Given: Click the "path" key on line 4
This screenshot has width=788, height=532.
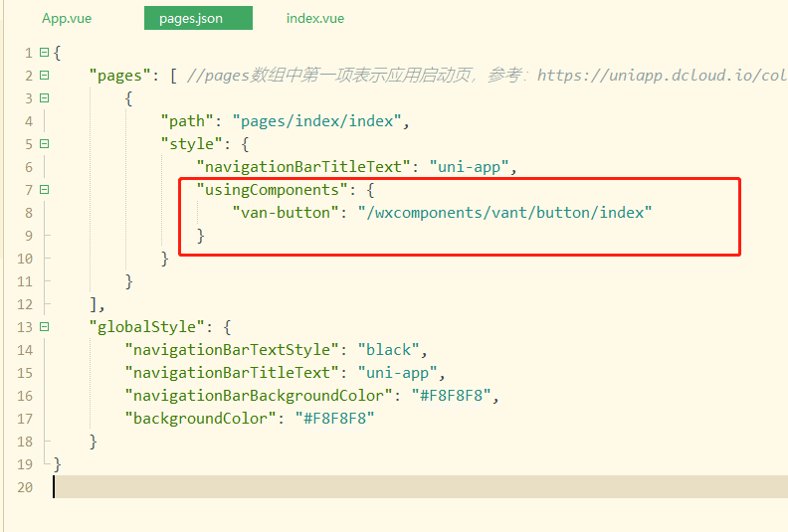Looking at the screenshot, I should [x=187, y=121].
